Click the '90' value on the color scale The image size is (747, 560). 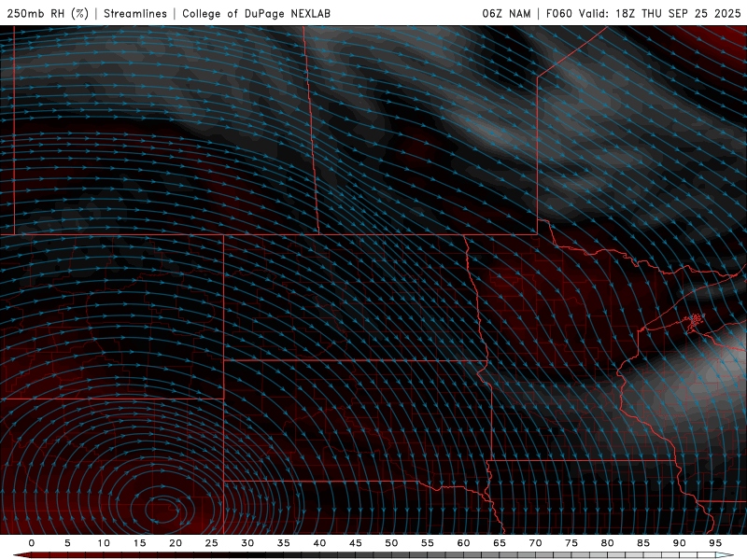(679, 543)
